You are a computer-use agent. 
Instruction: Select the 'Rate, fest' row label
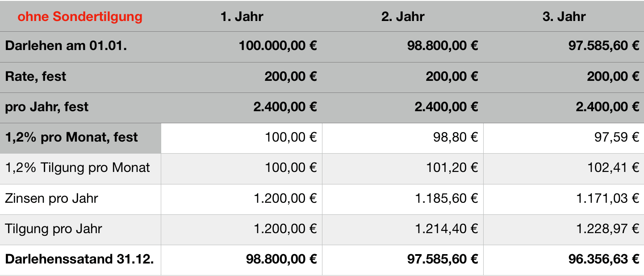[36, 76]
